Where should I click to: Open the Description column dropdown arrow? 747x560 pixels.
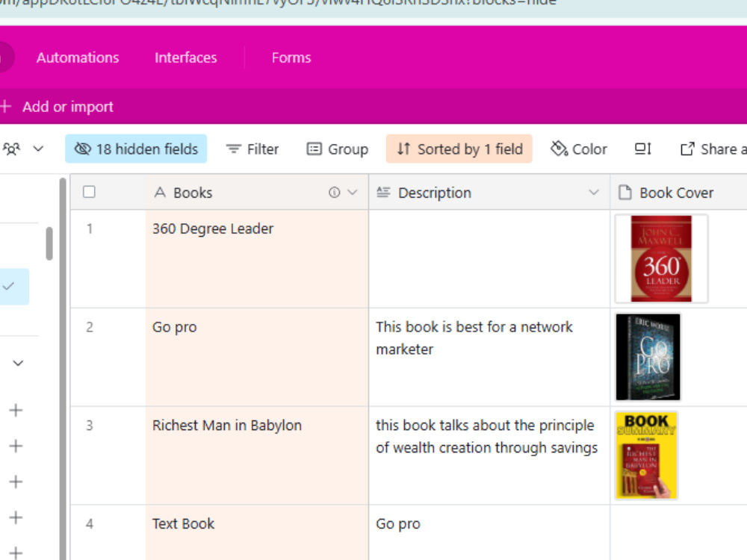click(x=594, y=193)
